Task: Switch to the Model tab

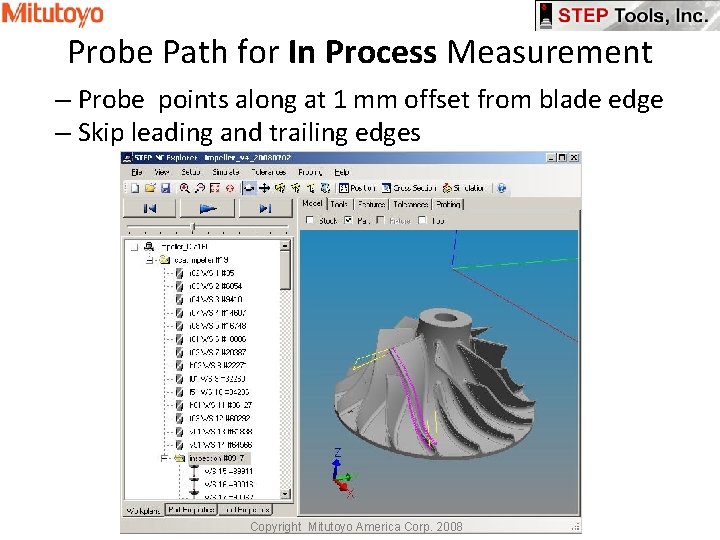Action: pos(312,203)
